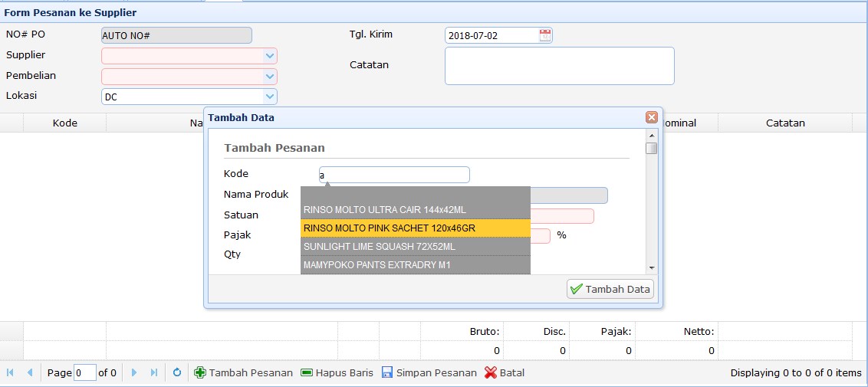Viewport: 868px width, 387px height.
Task: Click the NO# PO field
Action: pos(176,35)
